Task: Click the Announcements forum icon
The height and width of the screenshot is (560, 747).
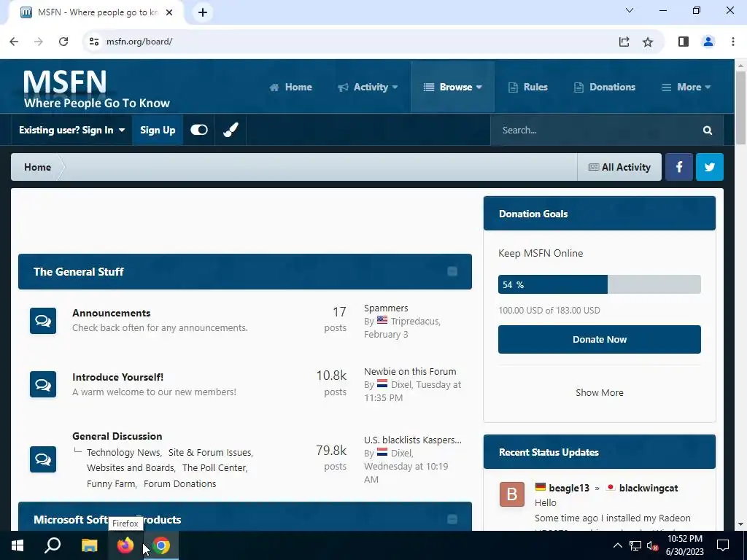Action: (43, 321)
